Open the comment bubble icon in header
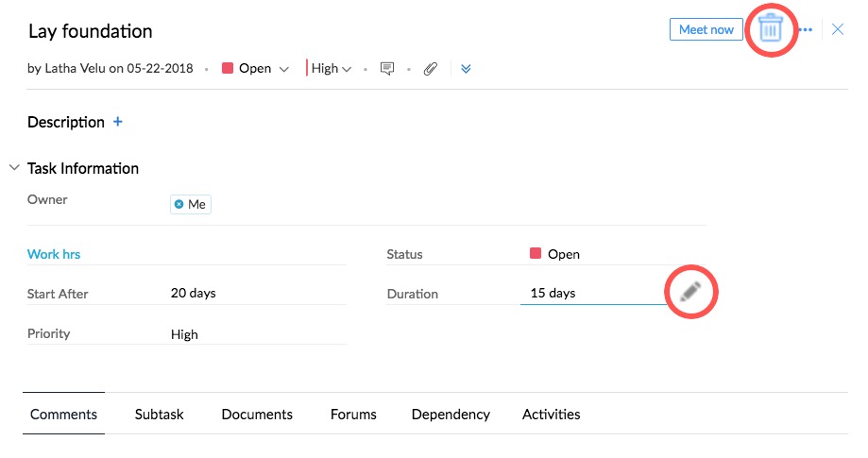The height and width of the screenshot is (458, 868). [x=387, y=69]
